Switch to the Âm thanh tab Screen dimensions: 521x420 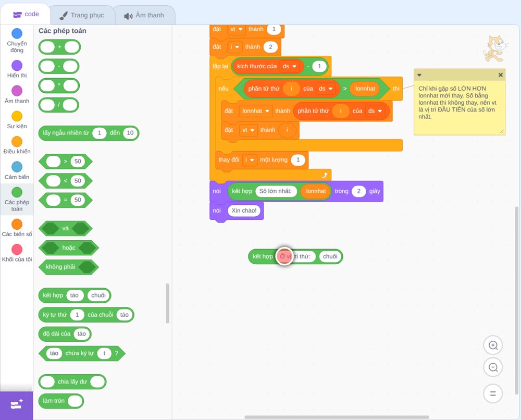click(x=144, y=15)
